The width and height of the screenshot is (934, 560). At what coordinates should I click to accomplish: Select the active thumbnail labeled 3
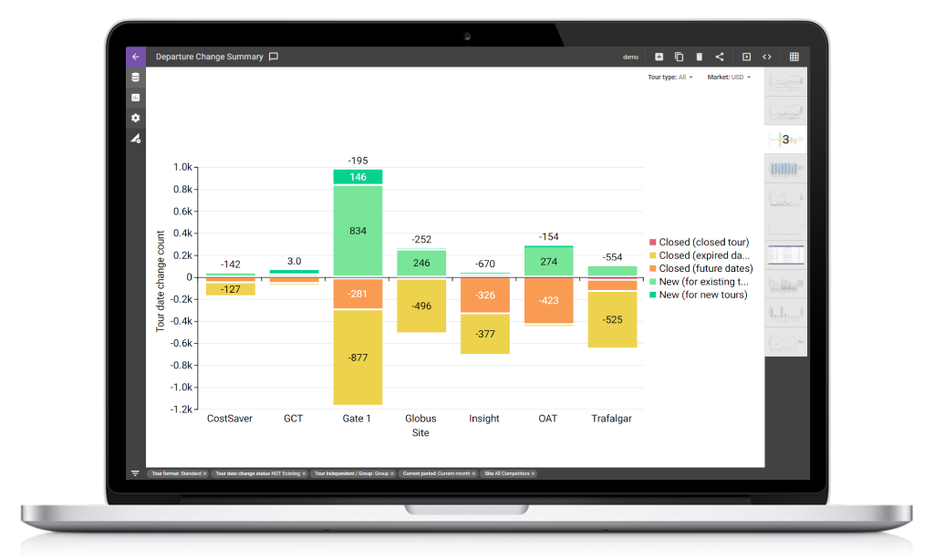785,140
